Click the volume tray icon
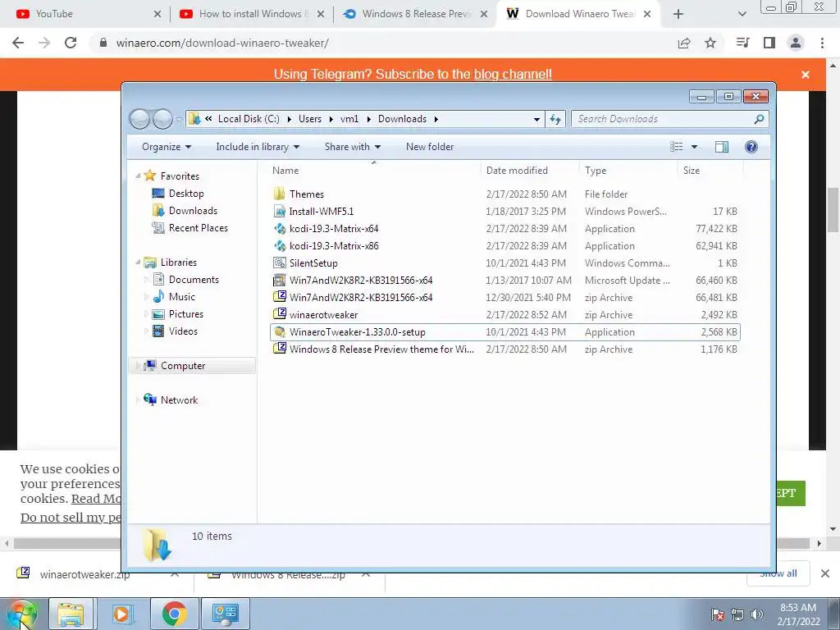Viewport: 840px width, 630px height. (757, 614)
